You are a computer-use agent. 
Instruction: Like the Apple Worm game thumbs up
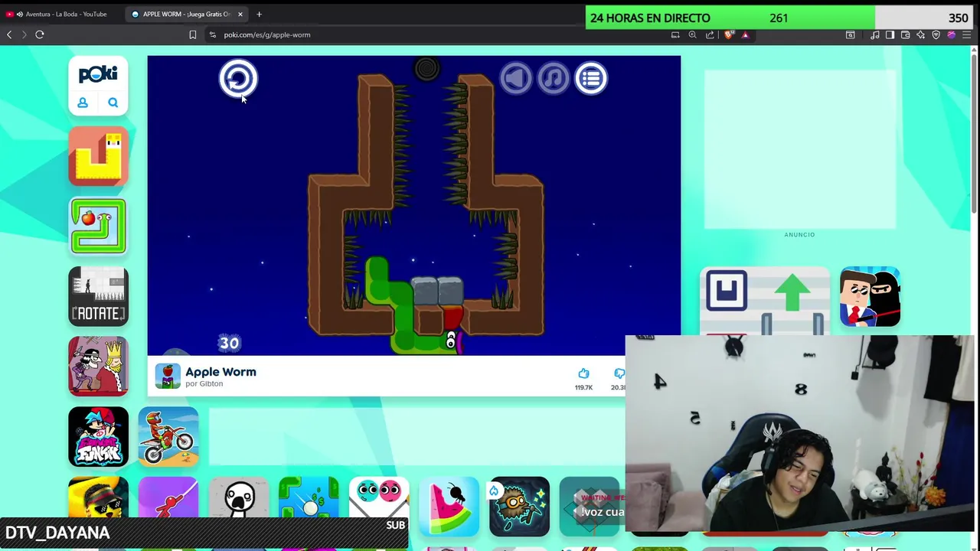pyautogui.click(x=583, y=373)
